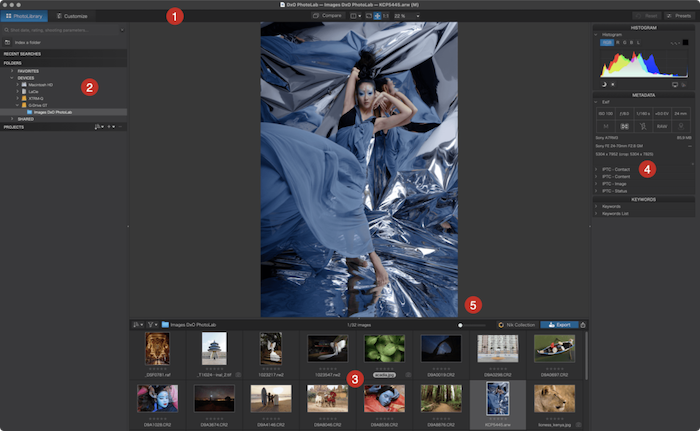Viewport: 700px width, 431px height.
Task: Show shadow clipping (moon icon) under histogram
Action: [605, 84]
